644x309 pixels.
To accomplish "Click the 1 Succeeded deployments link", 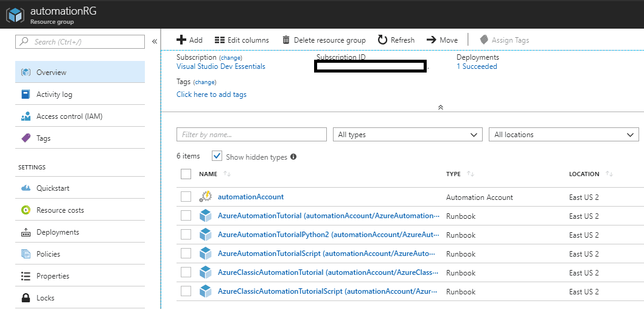I will coord(477,66).
